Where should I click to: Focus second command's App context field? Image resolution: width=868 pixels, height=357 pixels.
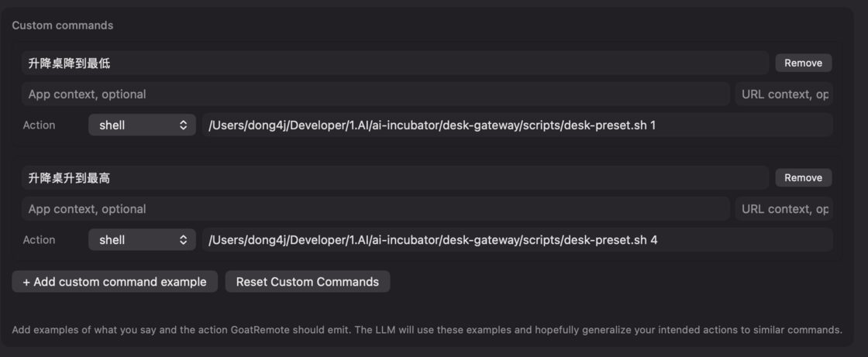pos(376,208)
